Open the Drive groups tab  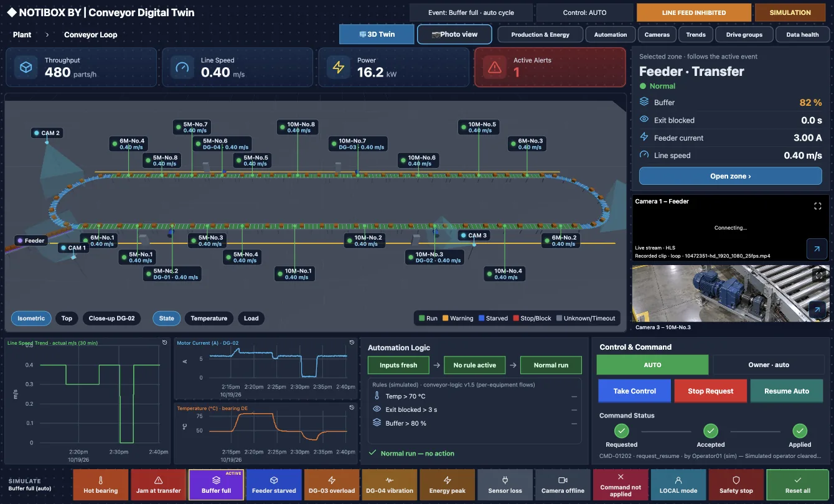744,35
